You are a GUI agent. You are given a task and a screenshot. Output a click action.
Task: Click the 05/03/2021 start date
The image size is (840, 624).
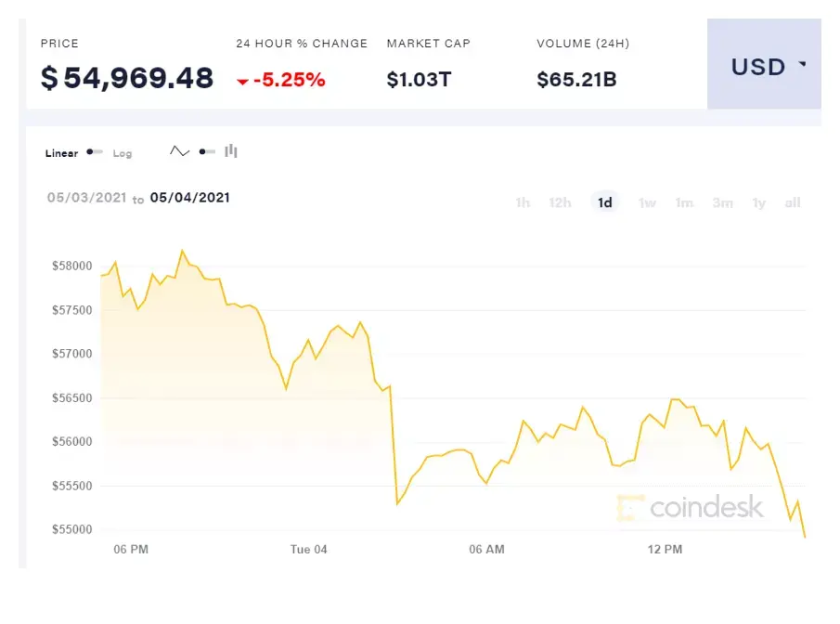pyautogui.click(x=87, y=198)
